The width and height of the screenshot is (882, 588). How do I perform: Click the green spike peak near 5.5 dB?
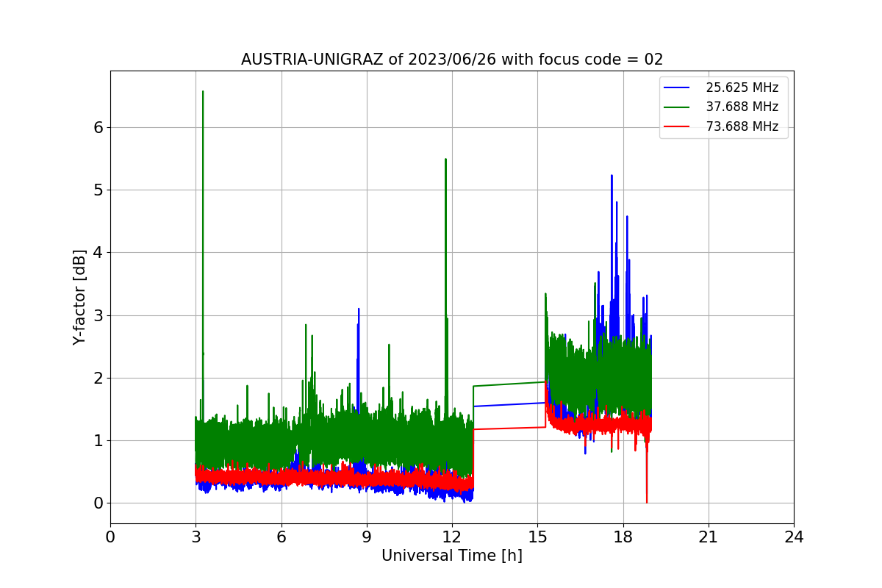pyautogui.click(x=445, y=159)
